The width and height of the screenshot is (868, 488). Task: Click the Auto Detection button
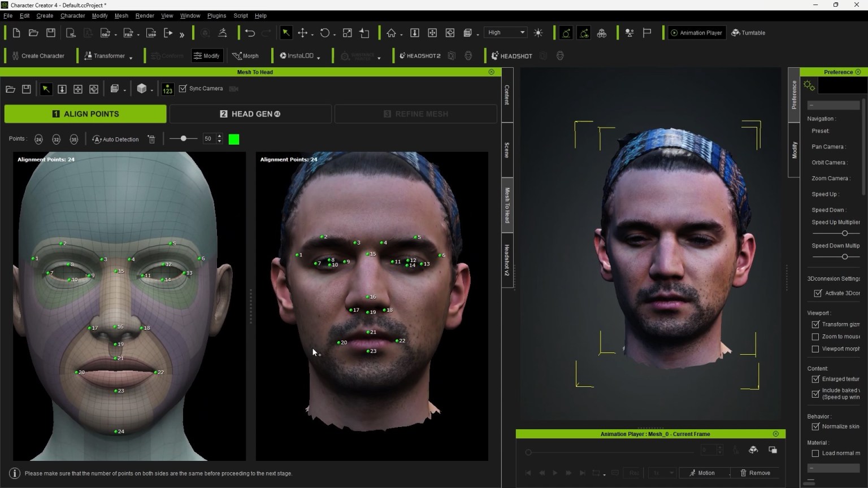click(116, 139)
